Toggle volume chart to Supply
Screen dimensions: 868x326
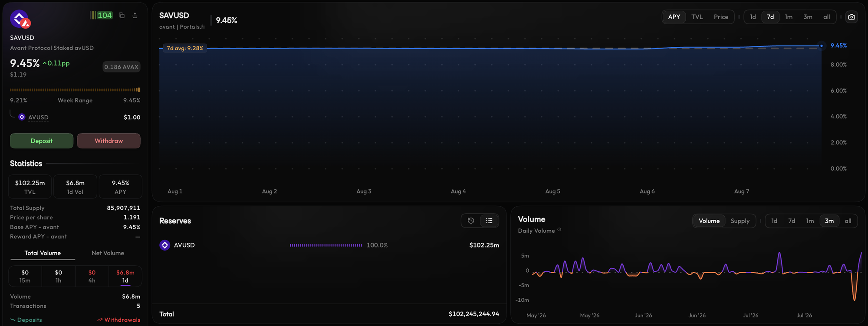click(740, 221)
